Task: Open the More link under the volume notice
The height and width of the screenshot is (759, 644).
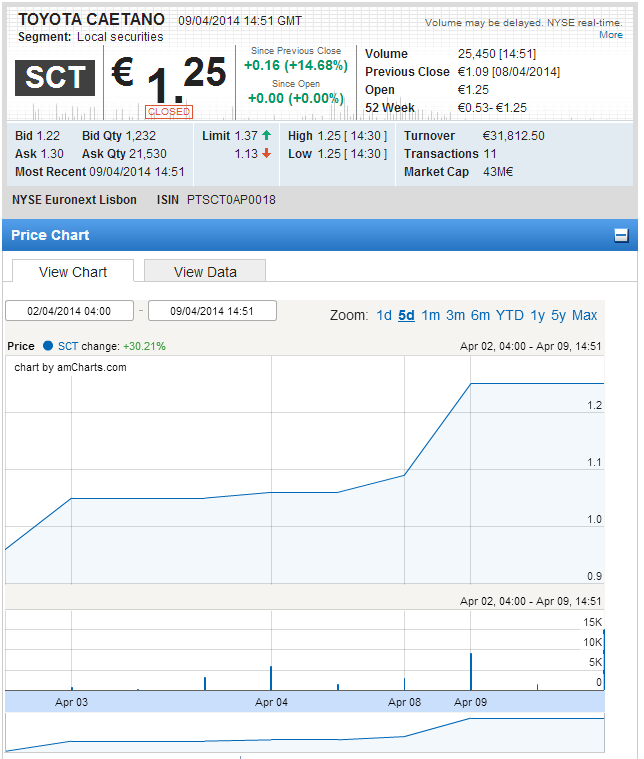Action: point(611,34)
